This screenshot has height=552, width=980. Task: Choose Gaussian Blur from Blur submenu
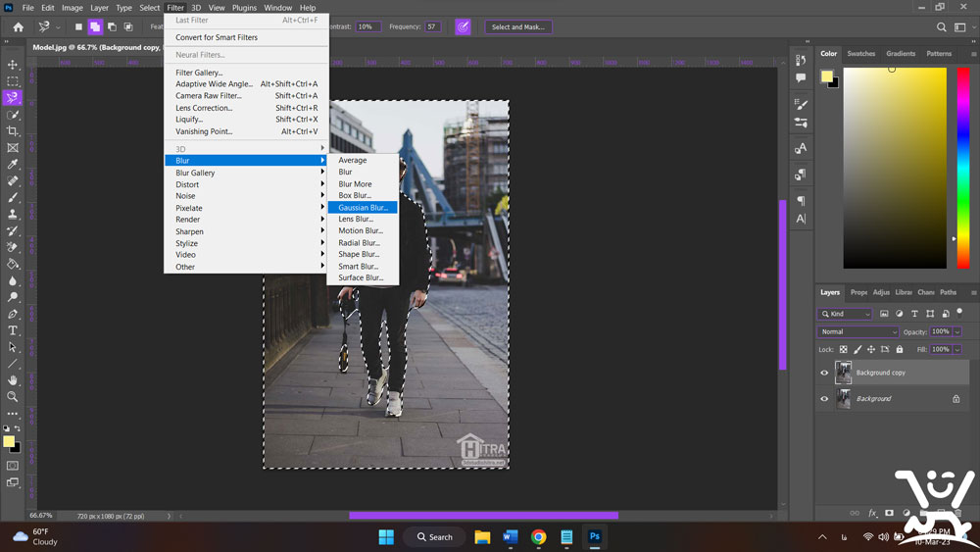[364, 208]
